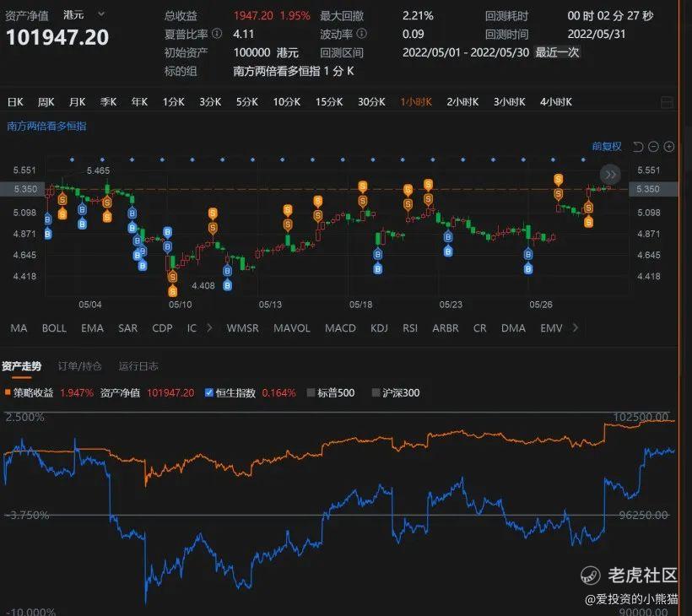Click the 5.350 price label on left axis

click(x=25, y=189)
